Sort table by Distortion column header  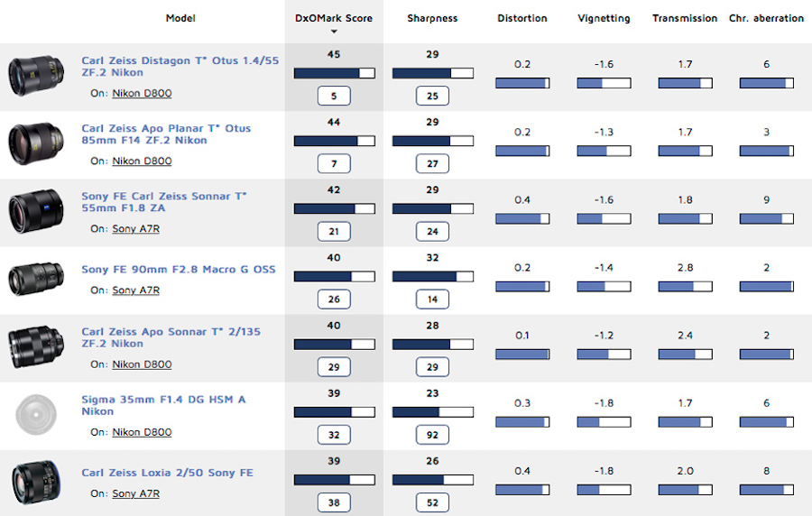tap(522, 18)
